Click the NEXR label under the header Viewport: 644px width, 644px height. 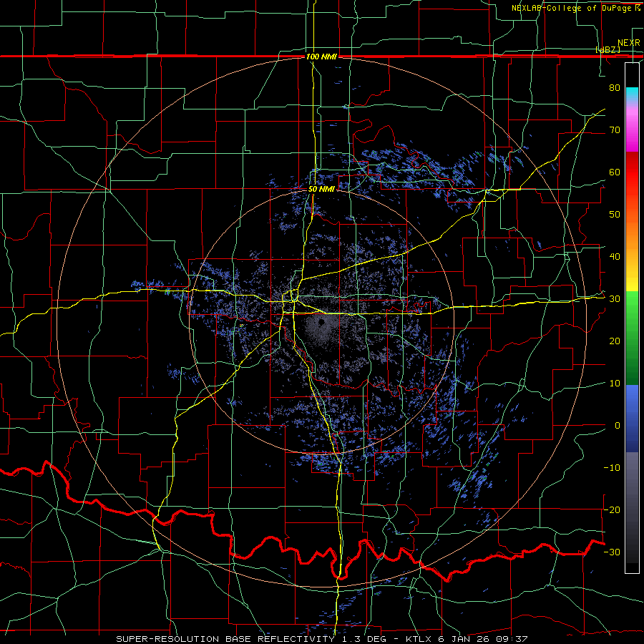click(x=628, y=43)
